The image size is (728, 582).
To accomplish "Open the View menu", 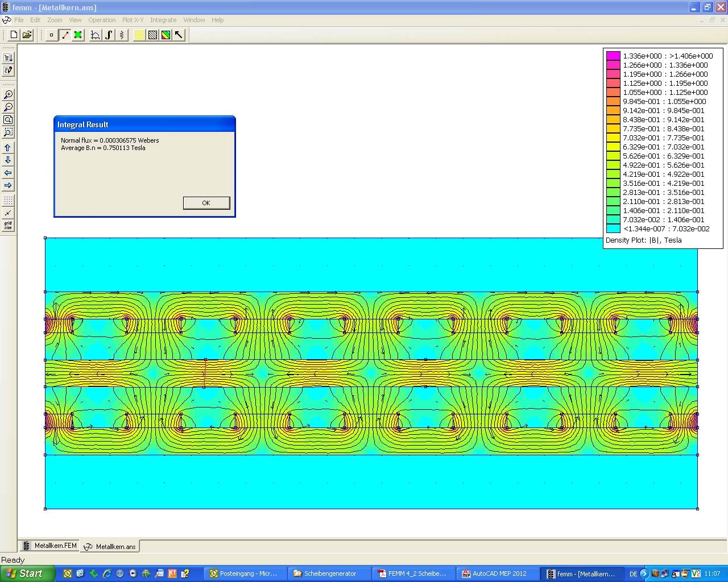I will pyautogui.click(x=75, y=20).
